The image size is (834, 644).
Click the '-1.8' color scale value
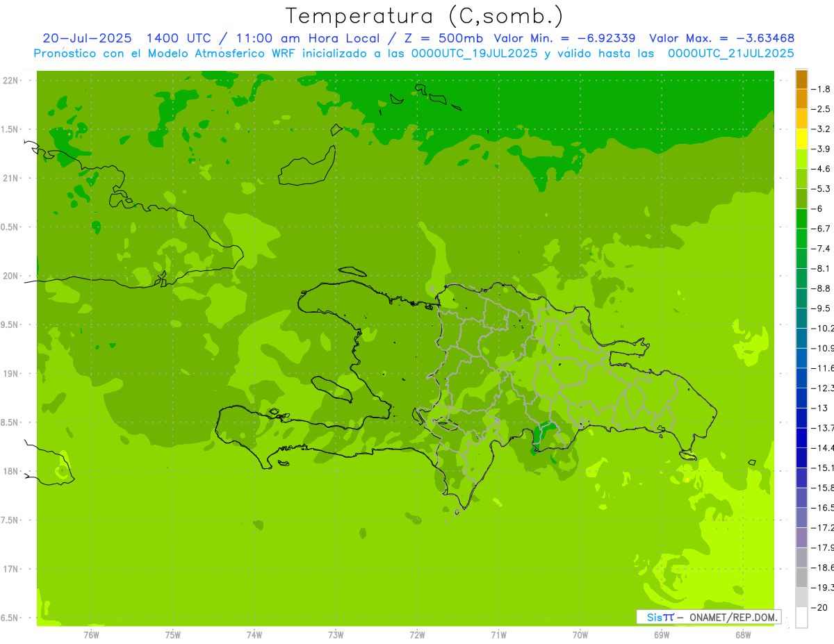(821, 89)
